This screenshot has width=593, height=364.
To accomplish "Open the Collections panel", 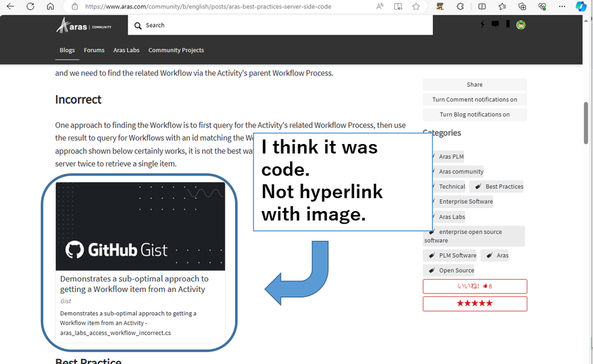I will click(522, 7).
